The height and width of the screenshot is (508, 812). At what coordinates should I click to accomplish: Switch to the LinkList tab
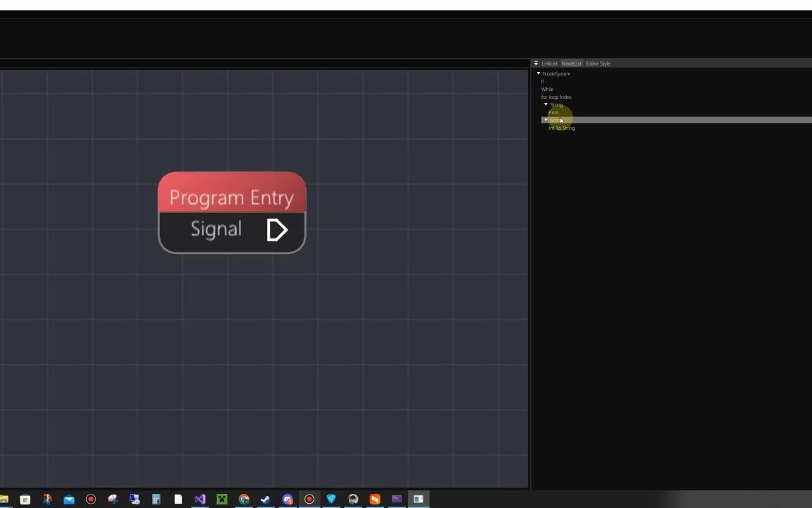pos(550,64)
